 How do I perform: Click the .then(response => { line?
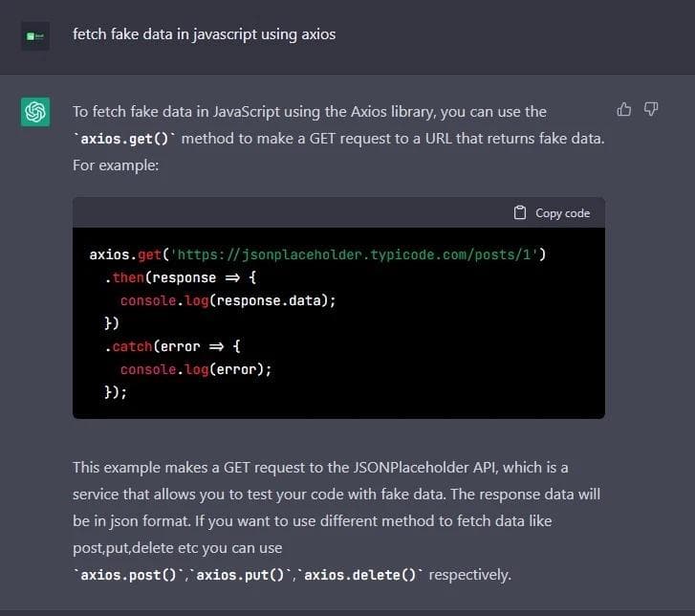point(181,277)
